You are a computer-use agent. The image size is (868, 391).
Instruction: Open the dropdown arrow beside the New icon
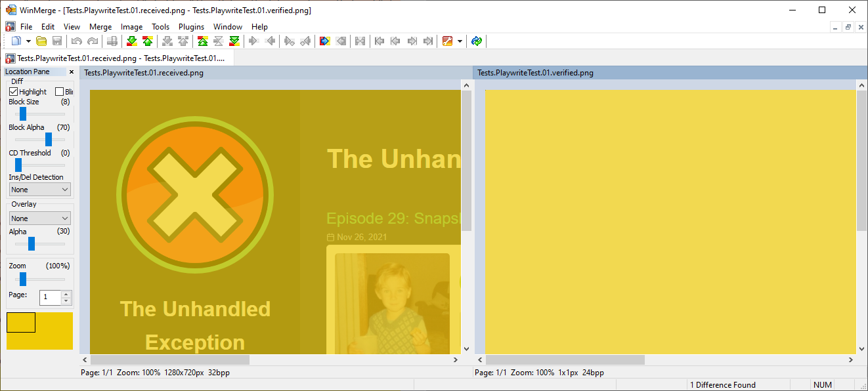click(x=28, y=41)
